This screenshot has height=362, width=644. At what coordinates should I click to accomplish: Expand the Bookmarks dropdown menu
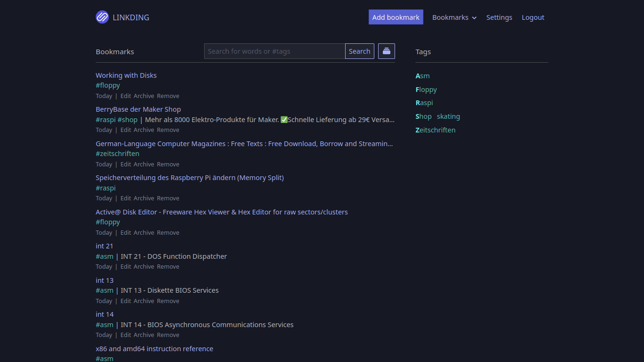(x=454, y=17)
